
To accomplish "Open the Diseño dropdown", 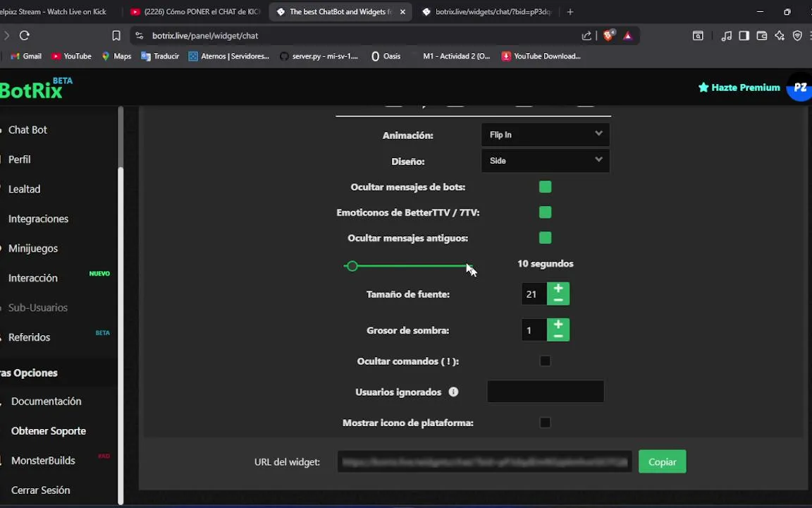I will [545, 160].
